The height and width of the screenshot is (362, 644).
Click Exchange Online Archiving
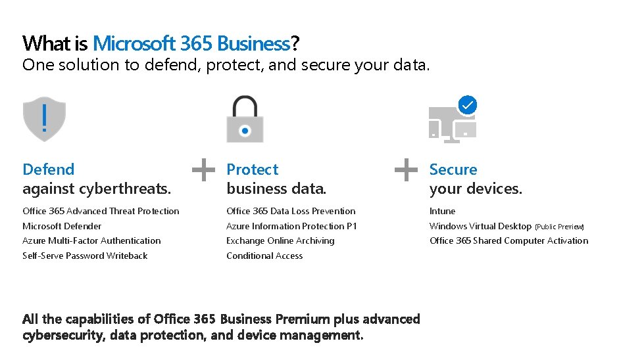coord(280,240)
